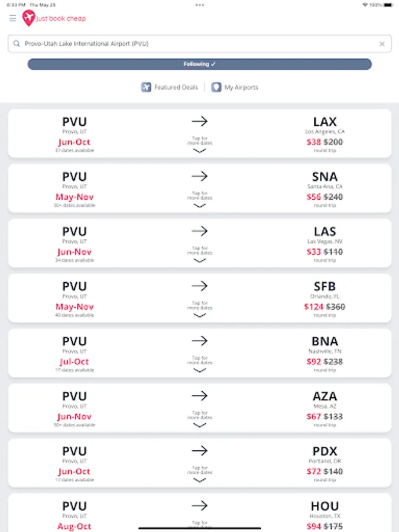This screenshot has height=532, width=399.
Task: Expand more dates for the LAS deal
Action: (x=200, y=261)
